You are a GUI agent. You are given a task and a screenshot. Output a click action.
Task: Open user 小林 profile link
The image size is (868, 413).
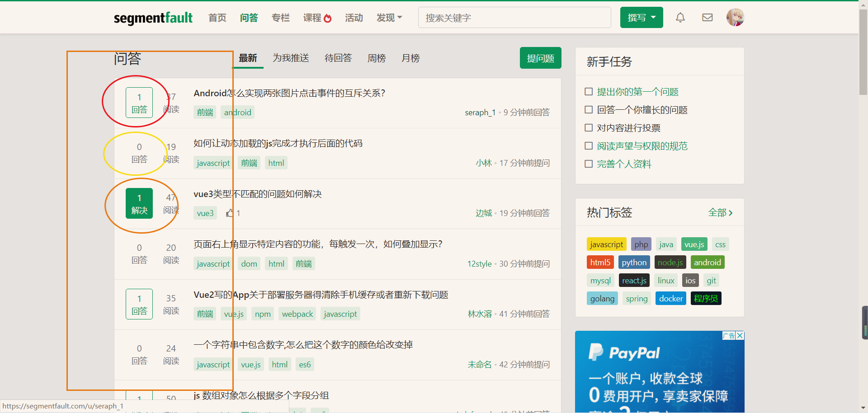(x=484, y=163)
